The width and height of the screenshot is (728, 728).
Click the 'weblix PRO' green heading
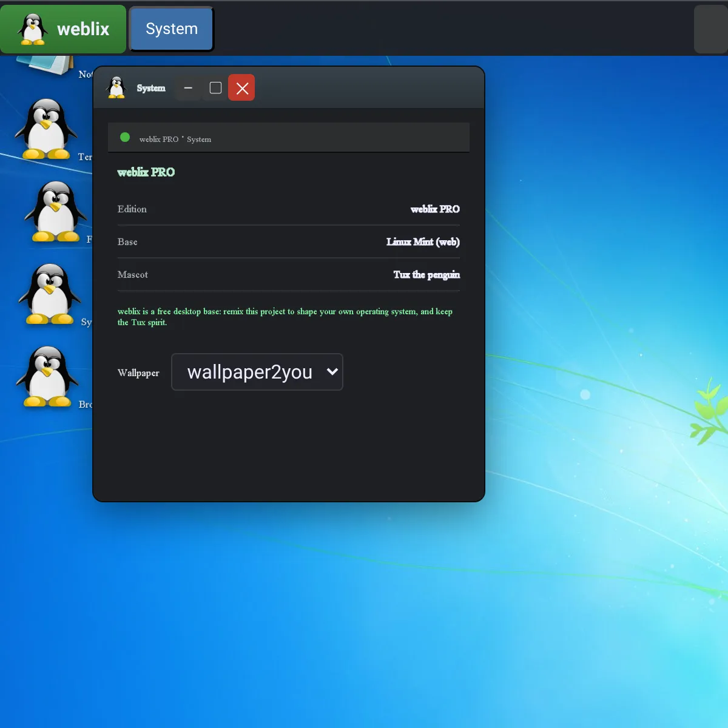coord(146,172)
